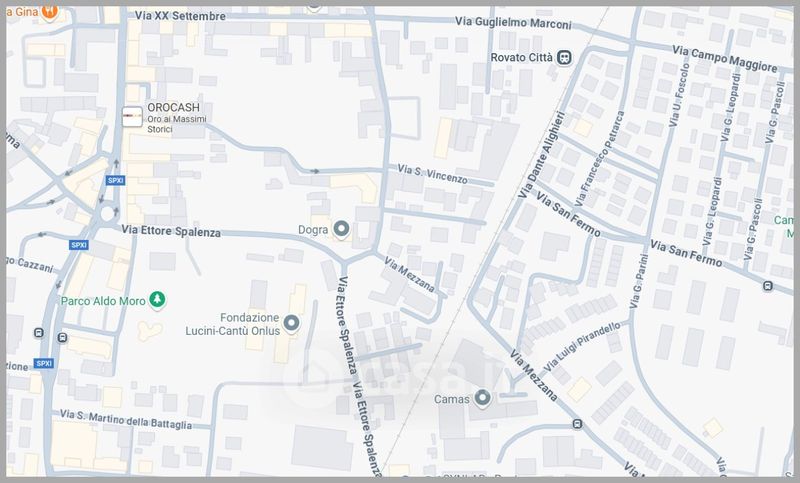Select the Dogra place marker
Image resolution: width=800 pixels, height=483 pixels.
(x=341, y=230)
